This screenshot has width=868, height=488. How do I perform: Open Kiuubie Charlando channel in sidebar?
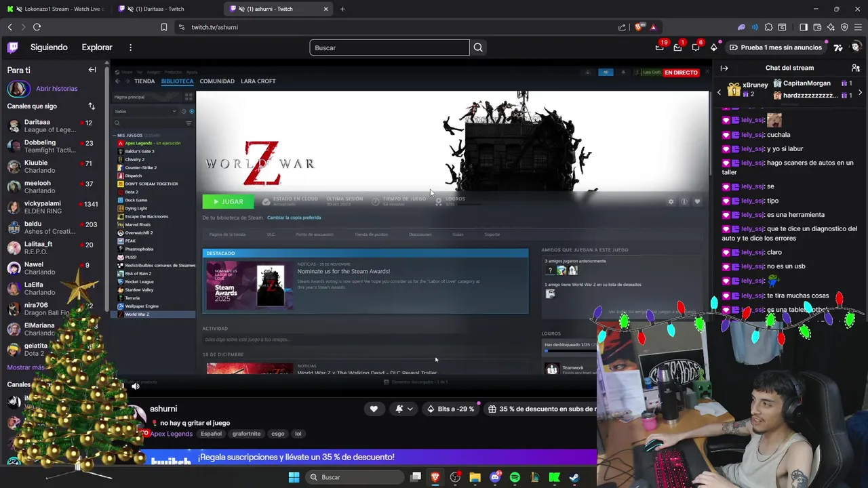51,167
